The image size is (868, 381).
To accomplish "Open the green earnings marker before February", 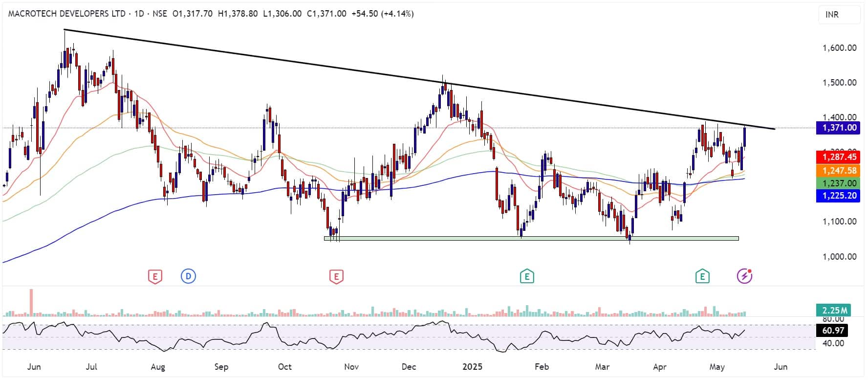I will click(527, 277).
